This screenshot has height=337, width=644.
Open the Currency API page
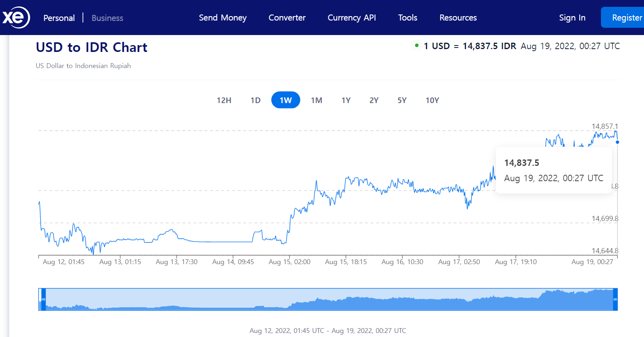351,18
